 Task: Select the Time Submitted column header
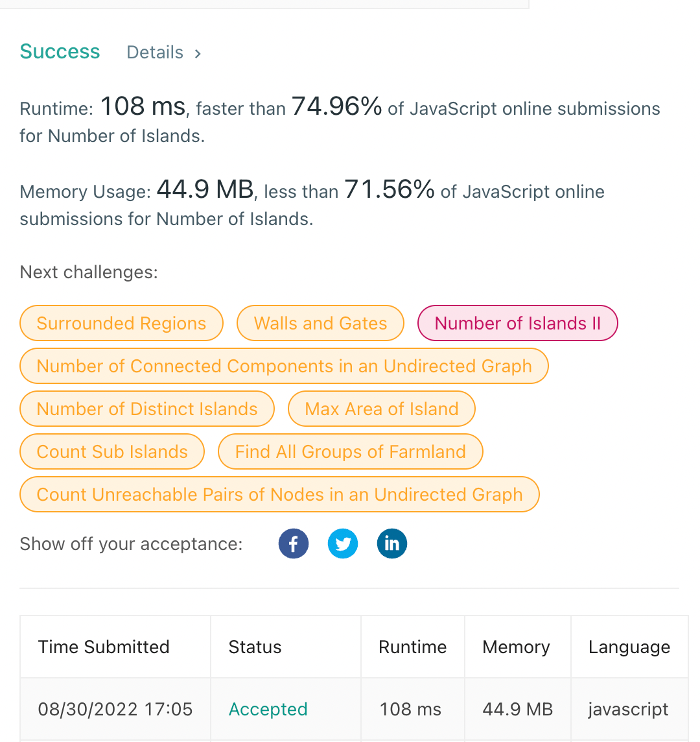point(104,647)
